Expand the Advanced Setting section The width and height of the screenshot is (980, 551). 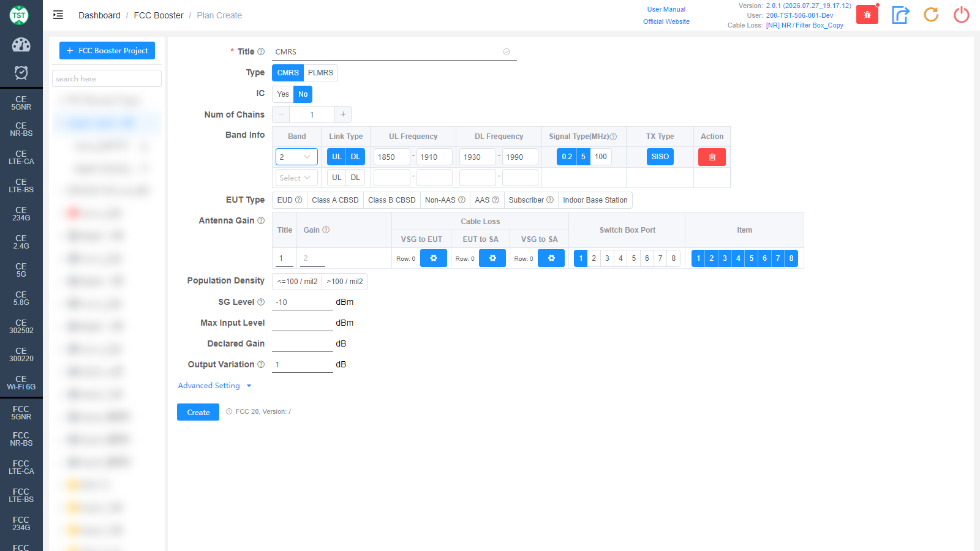click(214, 386)
